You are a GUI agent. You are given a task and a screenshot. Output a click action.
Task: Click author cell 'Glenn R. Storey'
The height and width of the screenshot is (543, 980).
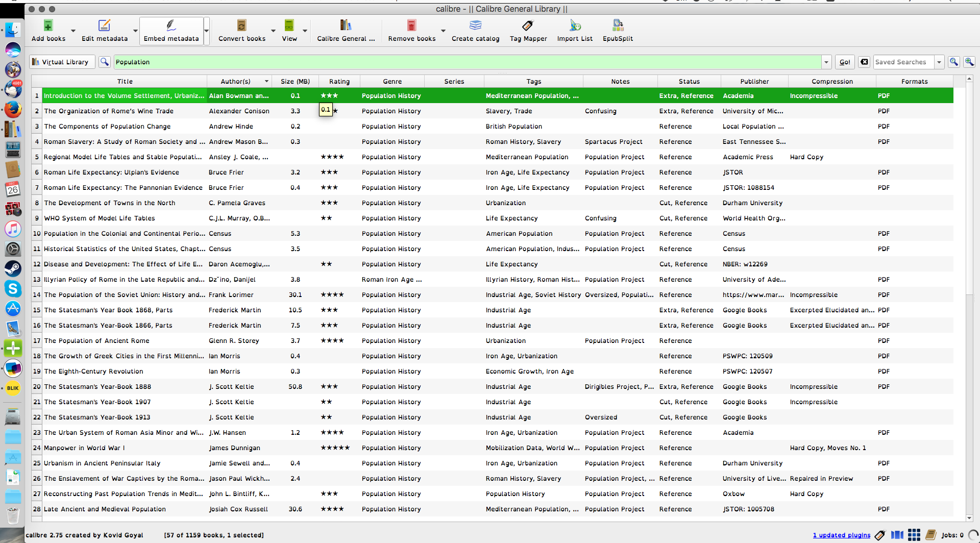234,341
